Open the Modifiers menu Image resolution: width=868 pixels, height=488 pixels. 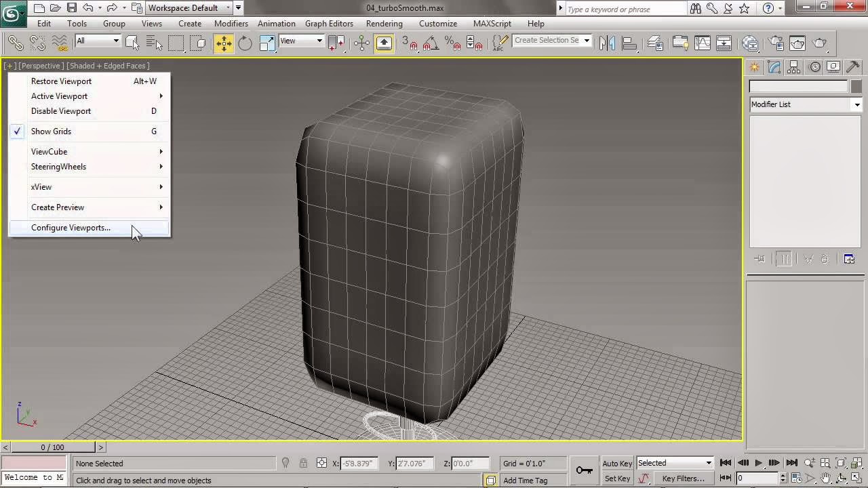(x=231, y=24)
